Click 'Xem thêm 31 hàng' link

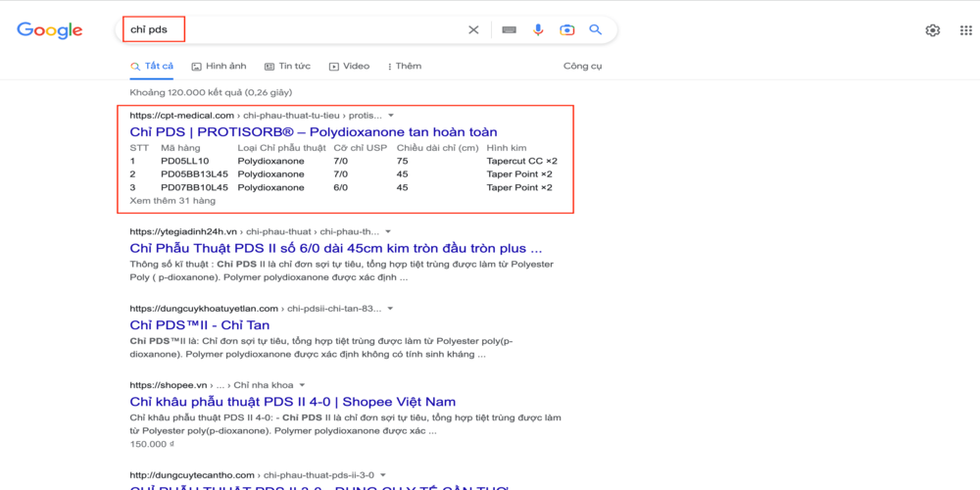tap(172, 201)
